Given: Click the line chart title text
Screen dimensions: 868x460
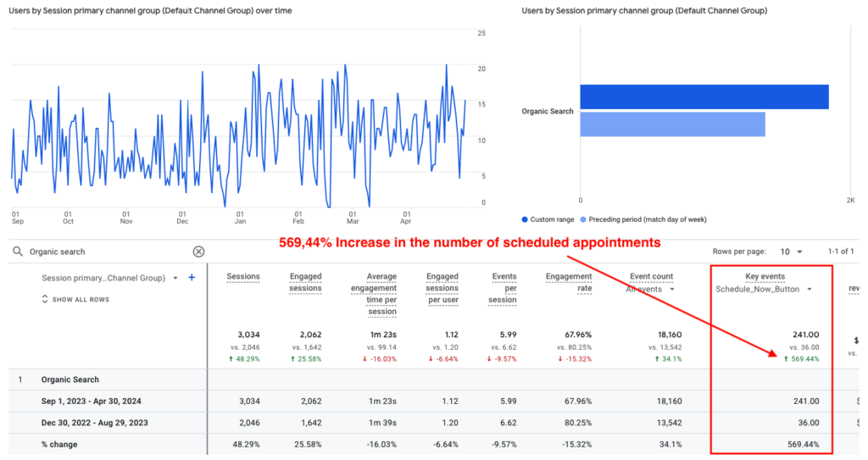Looking at the screenshot, I should coord(150,10).
